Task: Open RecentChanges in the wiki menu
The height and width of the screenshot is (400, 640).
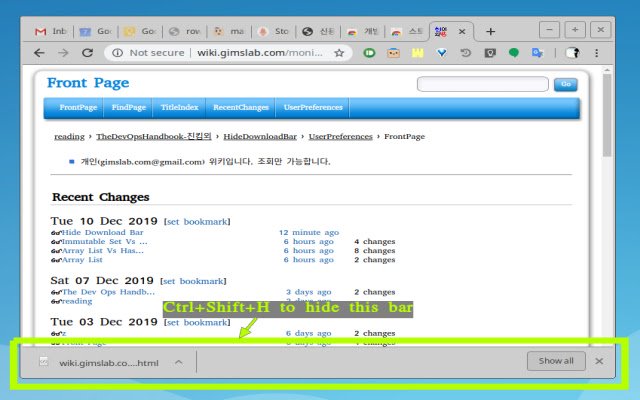Action: click(x=241, y=107)
